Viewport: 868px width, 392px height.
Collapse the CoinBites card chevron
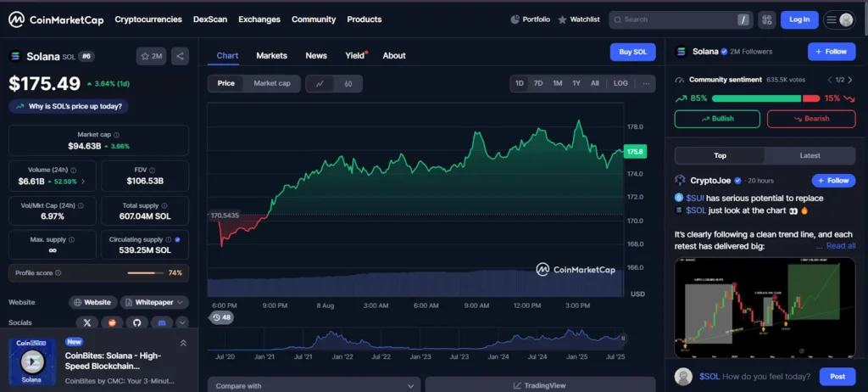pos(183,343)
